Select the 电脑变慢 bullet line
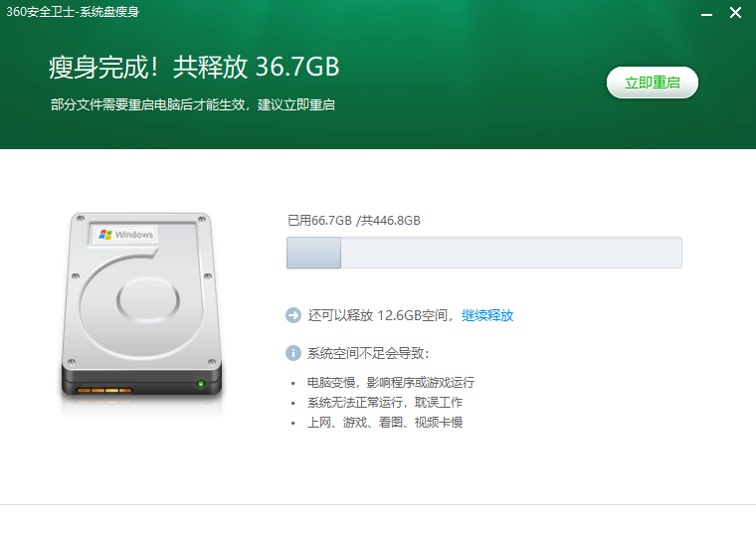Image resolution: width=756 pixels, height=537 pixels. tap(391, 382)
